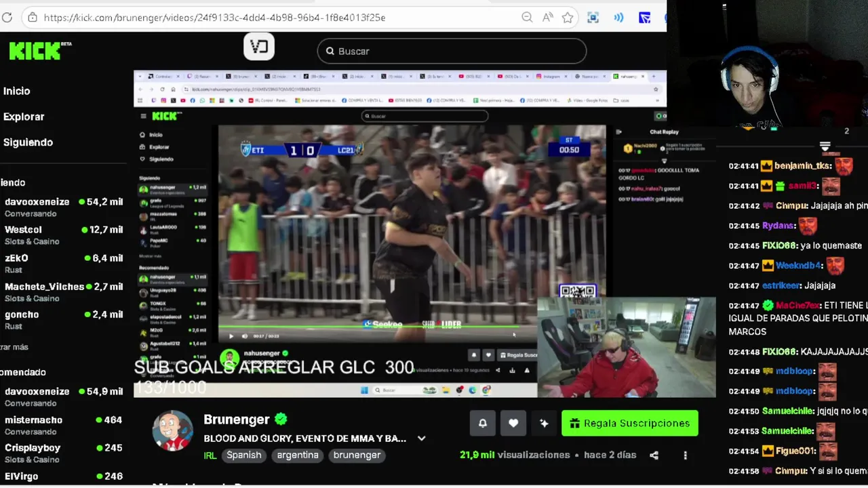Click the magnifier icon inside Buscar
This screenshot has width=868, height=488.
coord(330,51)
